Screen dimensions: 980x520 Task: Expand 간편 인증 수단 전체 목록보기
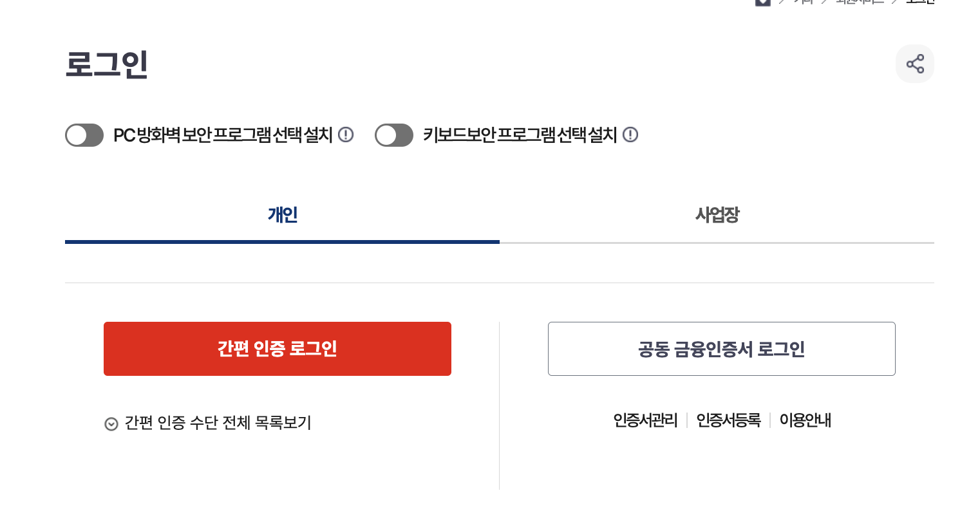217,423
